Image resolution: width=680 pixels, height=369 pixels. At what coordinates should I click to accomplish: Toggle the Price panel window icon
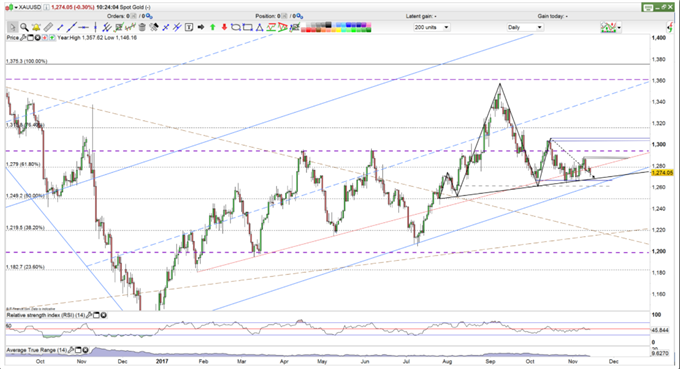30,38
